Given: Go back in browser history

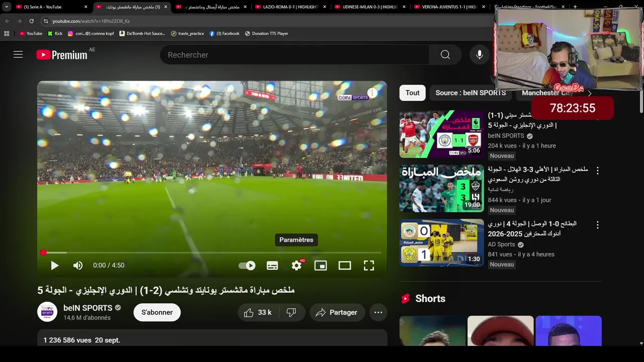Looking at the screenshot, I should point(7,21).
